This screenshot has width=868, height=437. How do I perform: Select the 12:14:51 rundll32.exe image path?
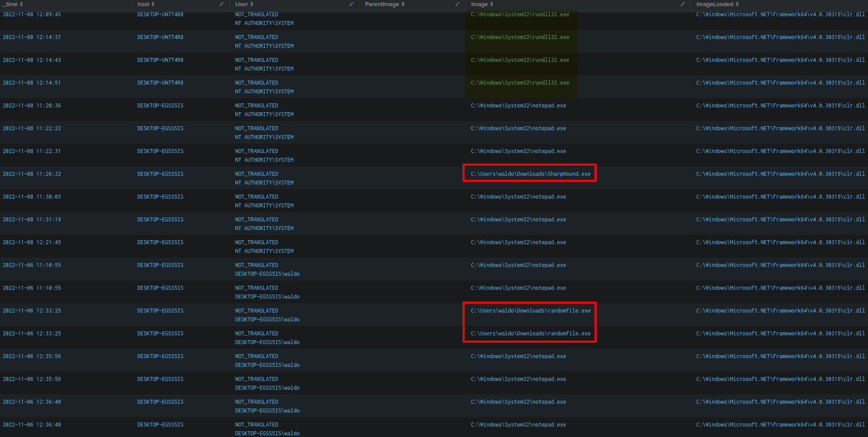520,83
